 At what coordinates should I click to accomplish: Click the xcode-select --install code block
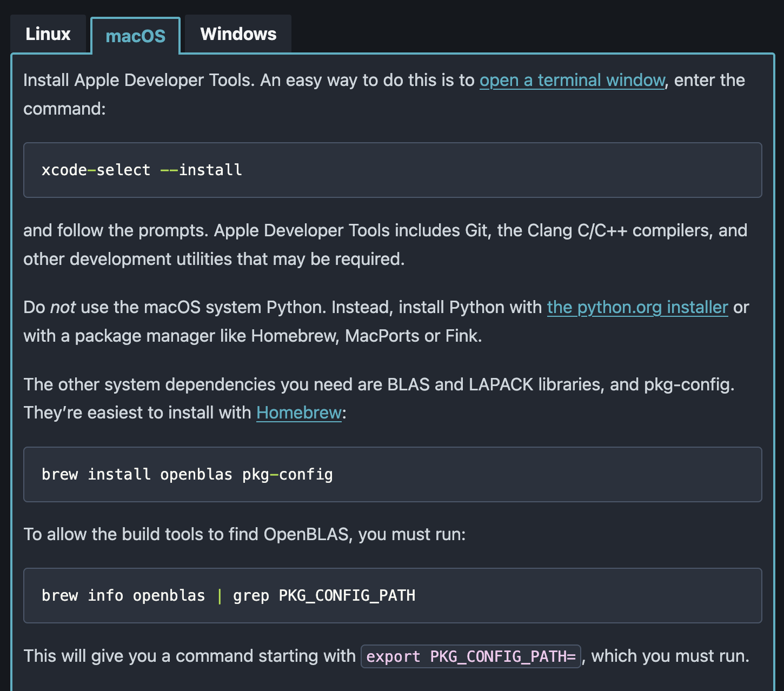(x=393, y=170)
